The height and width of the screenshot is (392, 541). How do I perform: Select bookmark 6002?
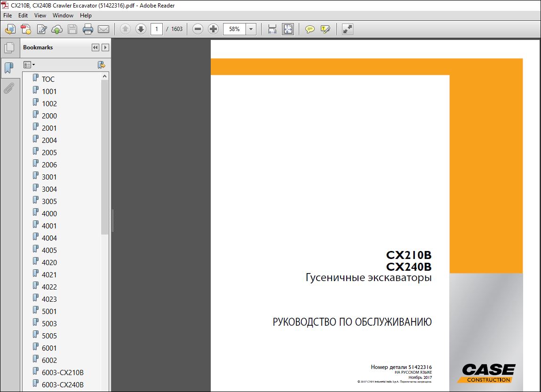(49, 361)
